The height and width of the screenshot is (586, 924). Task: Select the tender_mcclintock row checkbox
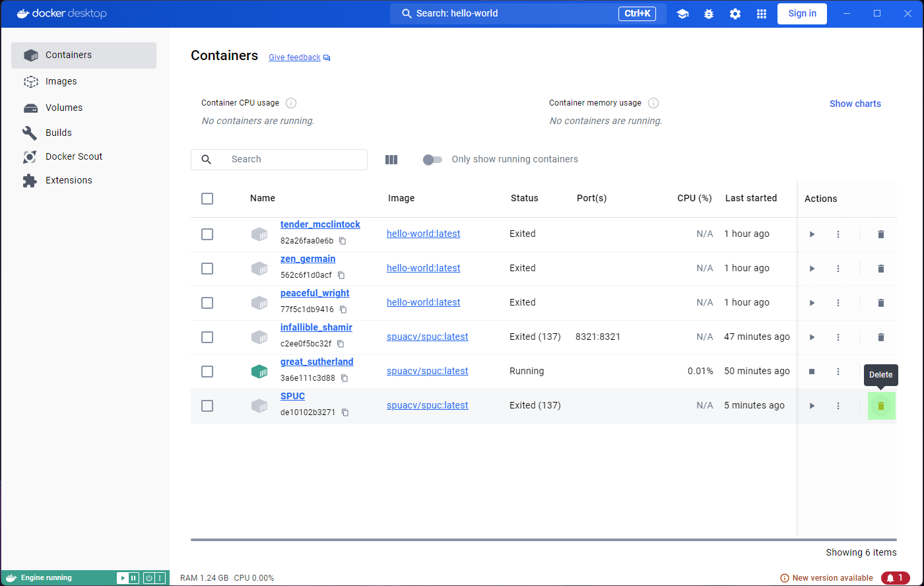point(207,234)
